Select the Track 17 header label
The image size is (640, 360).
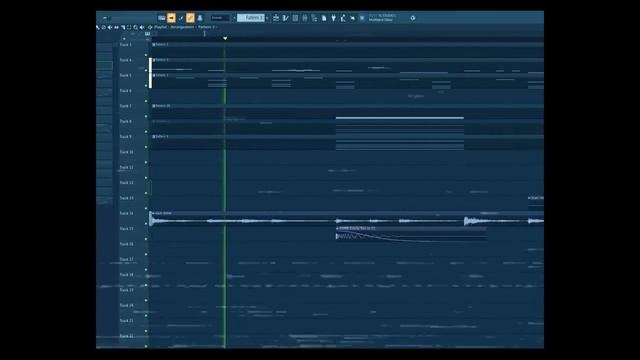click(127, 259)
